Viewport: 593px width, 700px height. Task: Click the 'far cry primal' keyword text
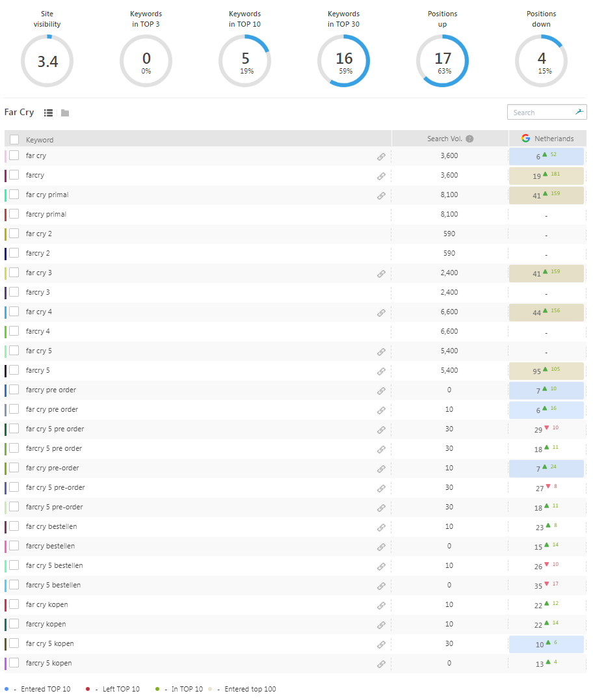(x=47, y=195)
